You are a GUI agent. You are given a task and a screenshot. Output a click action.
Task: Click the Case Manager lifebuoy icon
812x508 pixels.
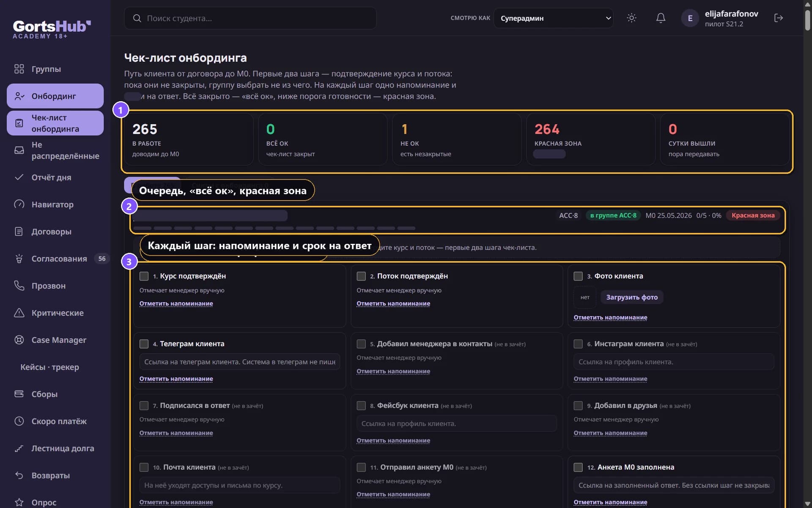(x=19, y=340)
